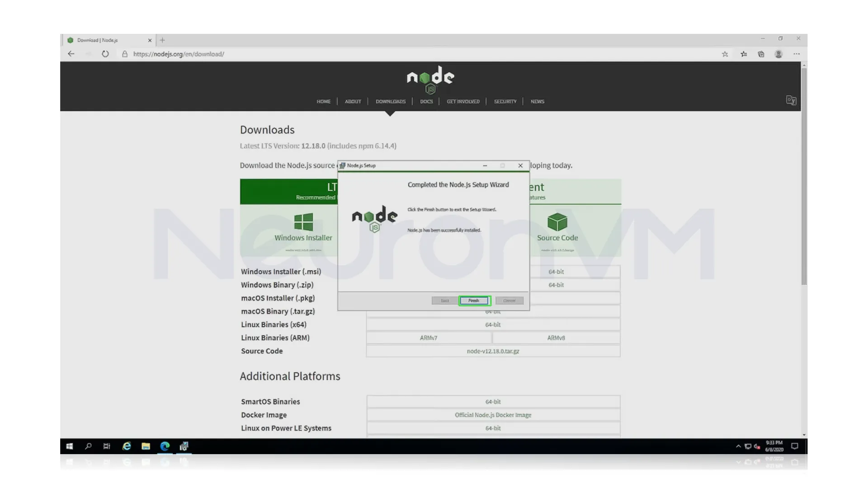This screenshot has height=488, width=868.
Task: Open the GET INVOLVED navigation item
Action: 463,102
